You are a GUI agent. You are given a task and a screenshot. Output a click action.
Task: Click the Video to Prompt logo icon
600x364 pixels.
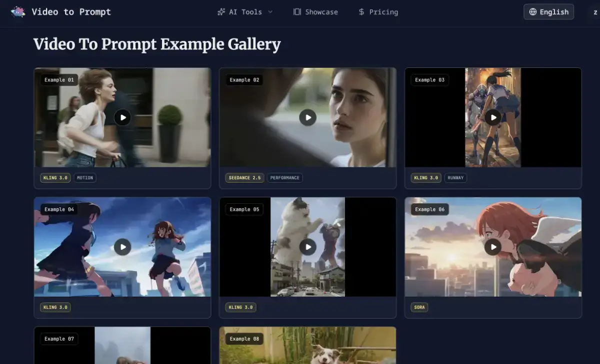pos(18,11)
